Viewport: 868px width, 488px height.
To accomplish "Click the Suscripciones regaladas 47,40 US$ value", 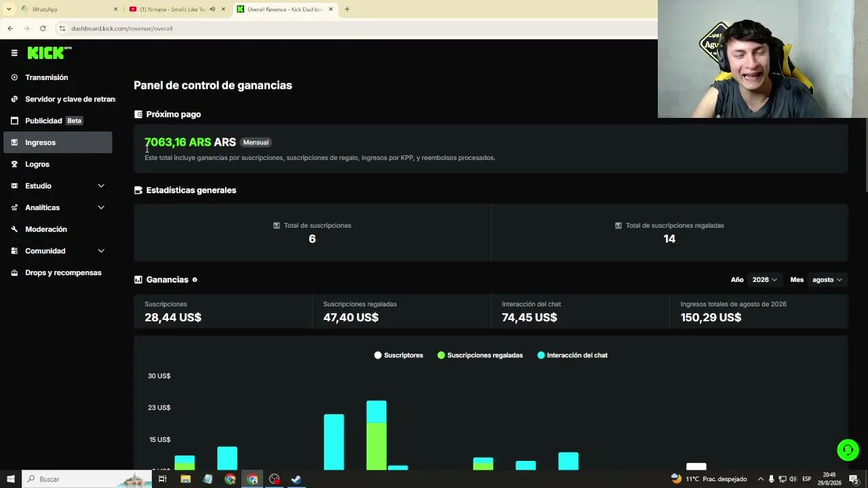I will [x=351, y=317].
